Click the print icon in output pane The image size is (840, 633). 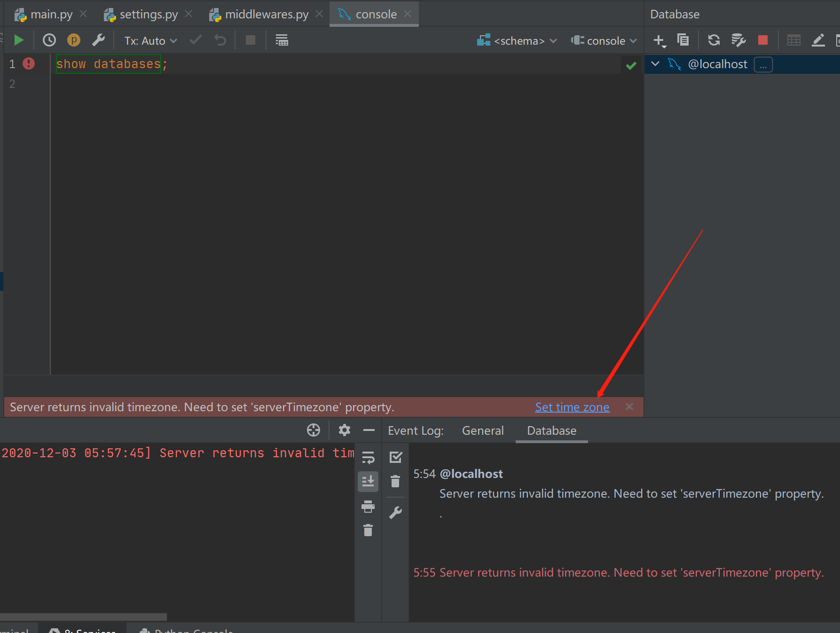[368, 507]
